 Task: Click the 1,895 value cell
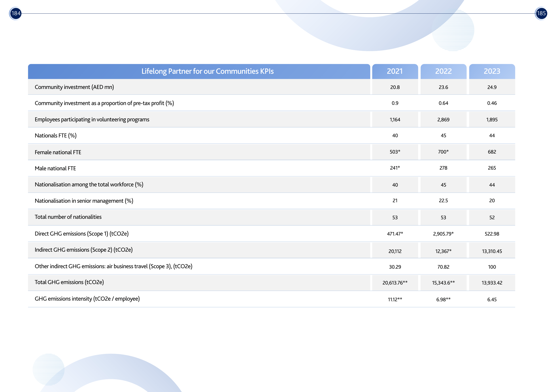[492, 120]
